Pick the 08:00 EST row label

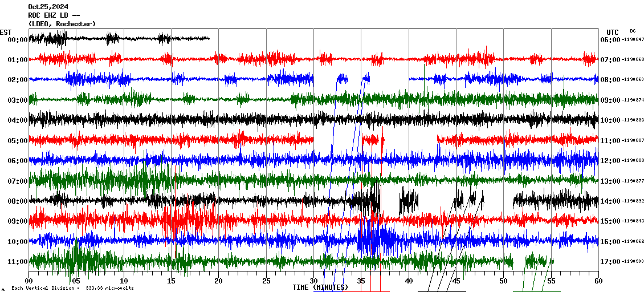click(x=18, y=201)
